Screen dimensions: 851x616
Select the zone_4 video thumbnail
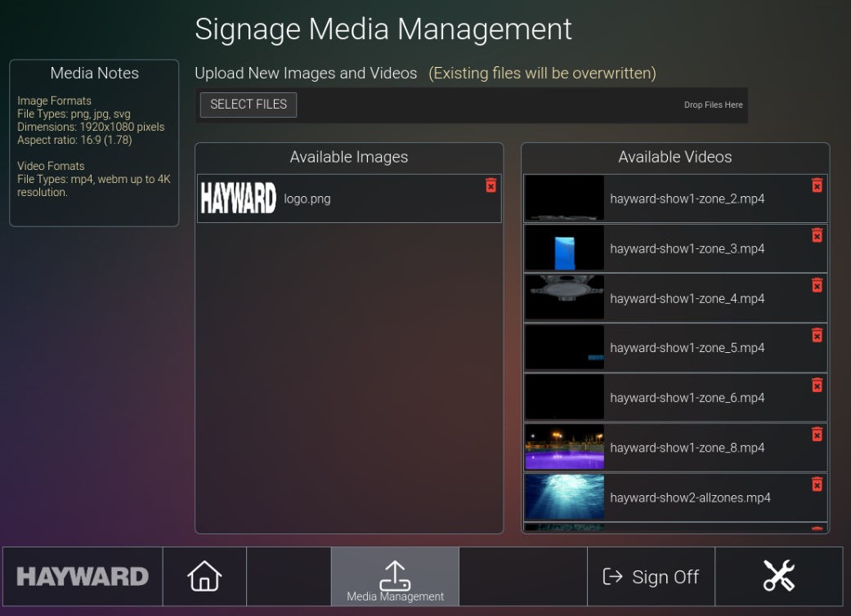click(564, 297)
